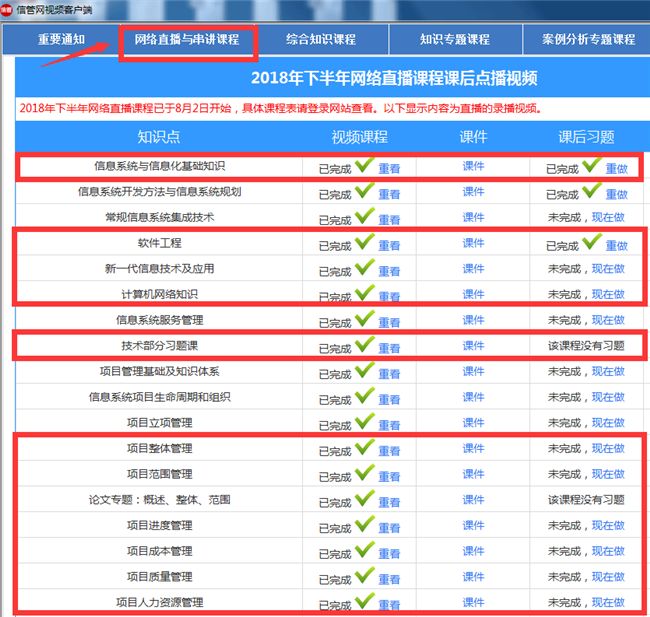
Task: Click 重看 link for 项目进度管理
Action: (x=389, y=527)
